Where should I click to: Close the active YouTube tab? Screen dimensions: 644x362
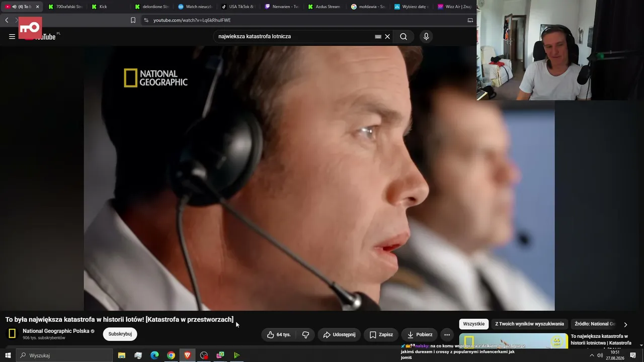pos(37,7)
